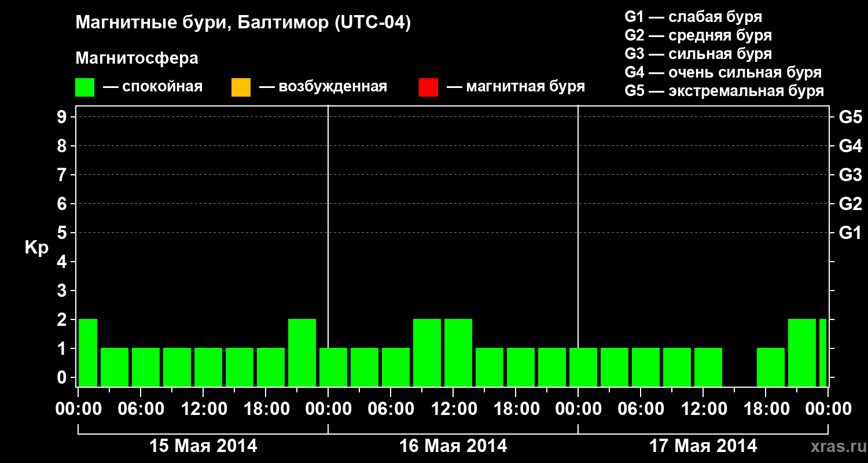The height and width of the screenshot is (463, 868).
Task: Click 'G1 — слабая буря' legend line
Action: click(x=693, y=17)
